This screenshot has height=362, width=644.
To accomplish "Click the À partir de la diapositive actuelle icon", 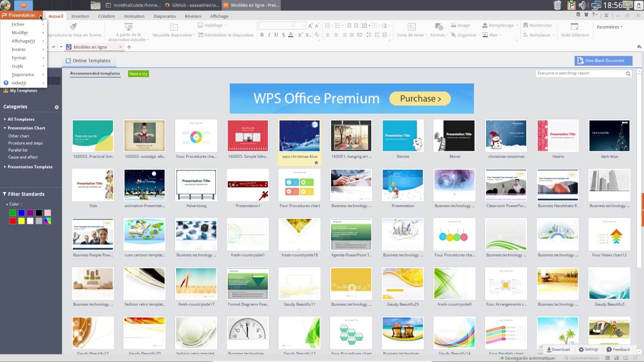I will [x=127, y=27].
